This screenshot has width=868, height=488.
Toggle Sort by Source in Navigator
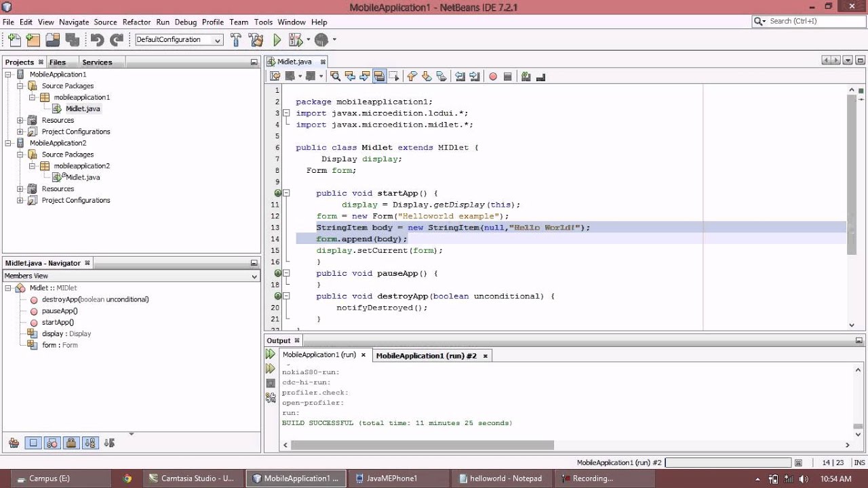tap(109, 443)
